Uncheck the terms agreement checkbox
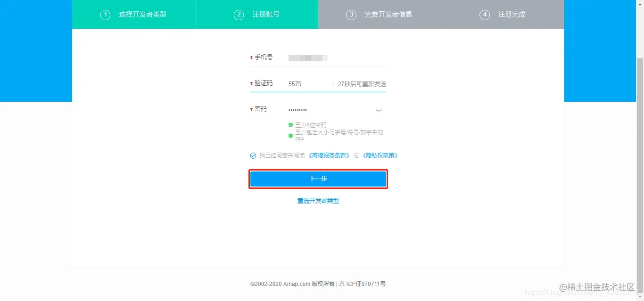 (x=253, y=155)
